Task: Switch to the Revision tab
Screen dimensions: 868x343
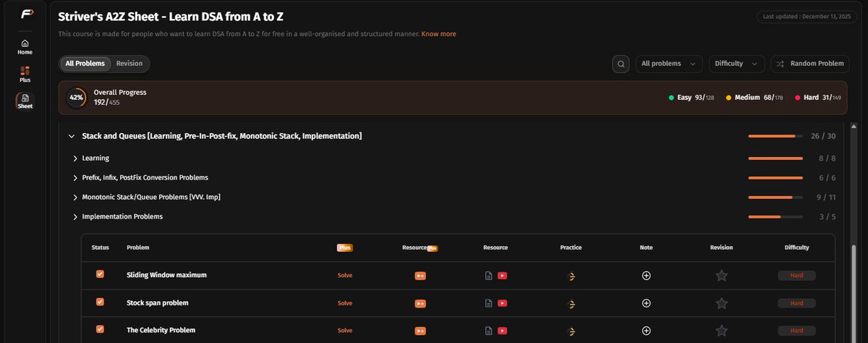Action: (x=129, y=64)
